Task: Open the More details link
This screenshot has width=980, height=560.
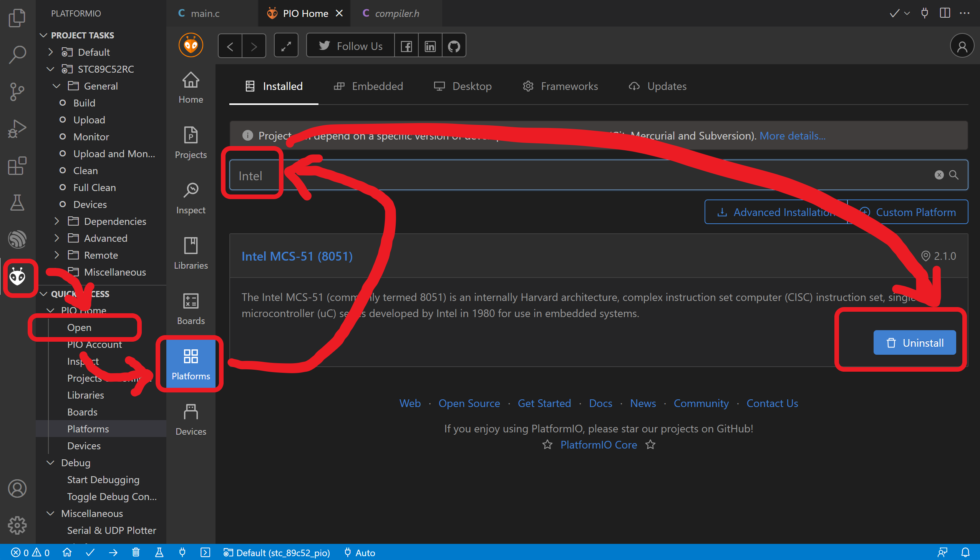Action: tap(793, 136)
